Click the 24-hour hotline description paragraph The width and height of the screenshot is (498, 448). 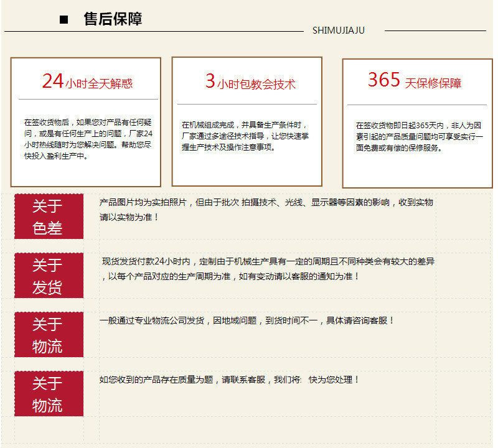tap(88, 139)
